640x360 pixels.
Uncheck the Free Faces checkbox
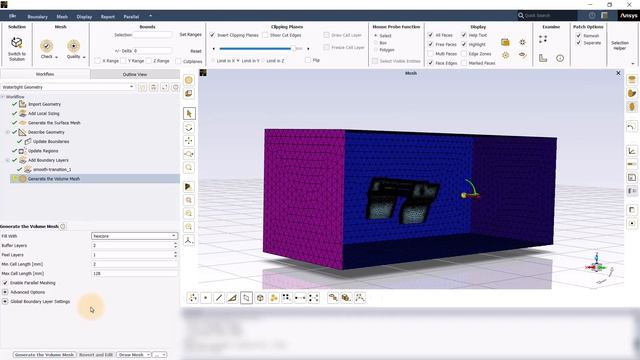(x=431, y=44)
